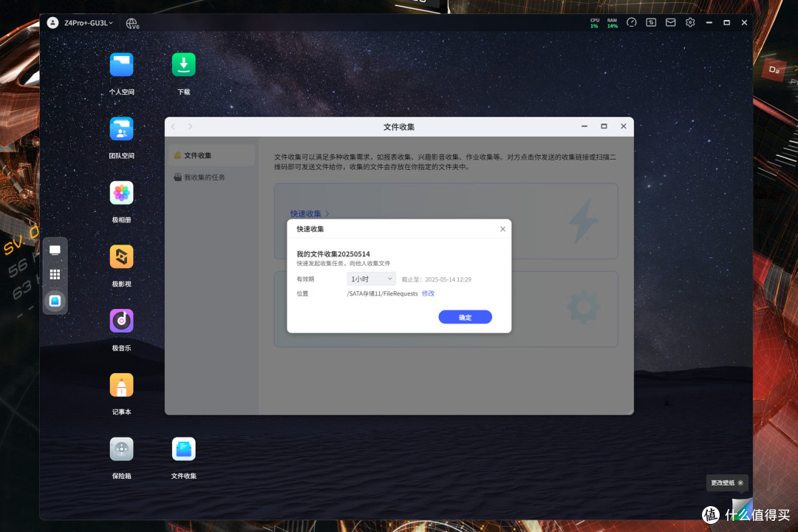Open the 保险箱 safe app
The width and height of the screenshot is (798, 532).
click(x=121, y=449)
